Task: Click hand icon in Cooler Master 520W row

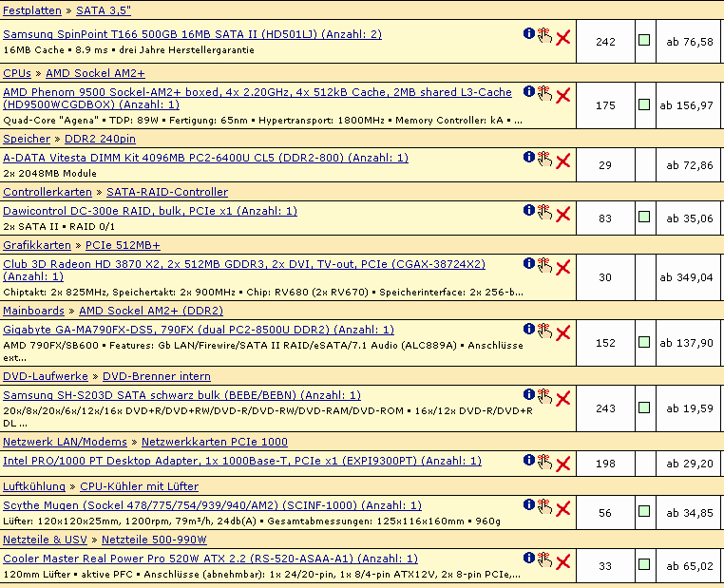Action: [x=544, y=560]
